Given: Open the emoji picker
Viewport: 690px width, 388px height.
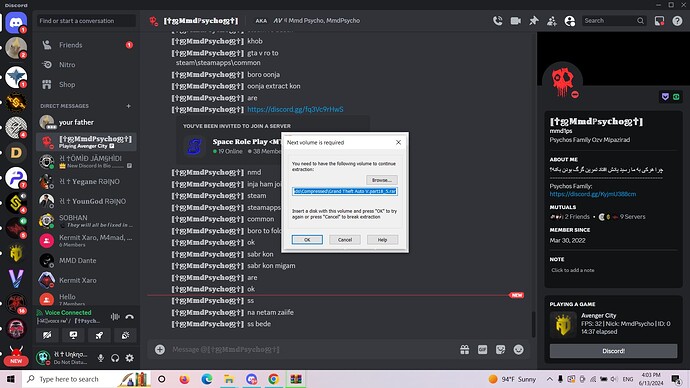Looking at the screenshot, I should pyautogui.click(x=519, y=349).
